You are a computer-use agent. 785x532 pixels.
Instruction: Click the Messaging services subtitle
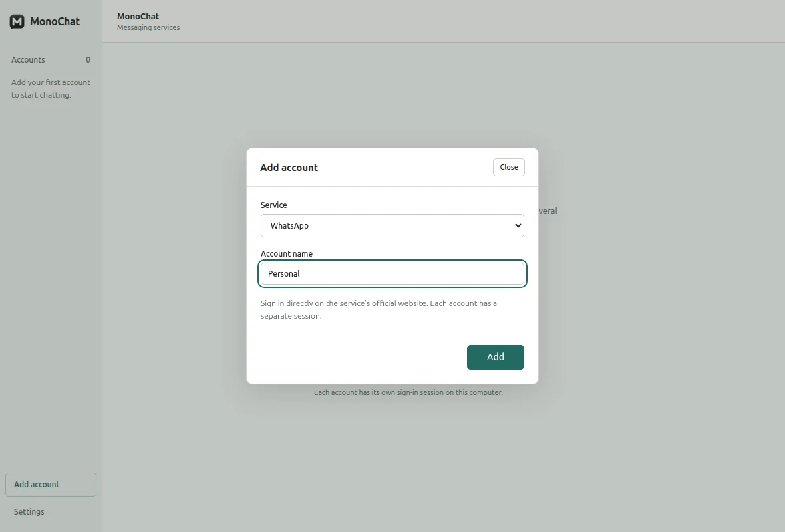[148, 27]
